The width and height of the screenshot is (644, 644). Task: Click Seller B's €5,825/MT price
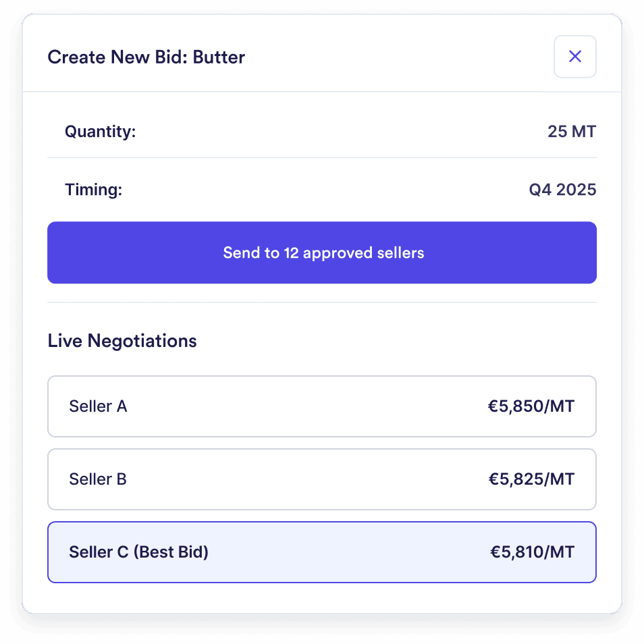click(x=531, y=479)
